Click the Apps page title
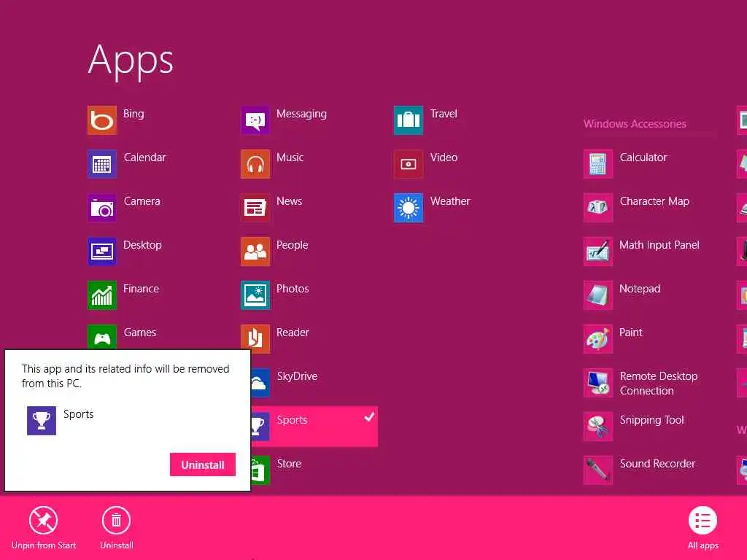The width and height of the screenshot is (747, 560). pos(131,61)
